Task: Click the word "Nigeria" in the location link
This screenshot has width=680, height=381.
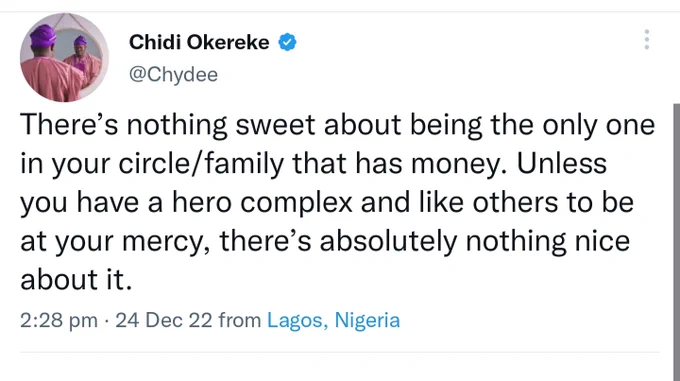Action: pos(367,320)
